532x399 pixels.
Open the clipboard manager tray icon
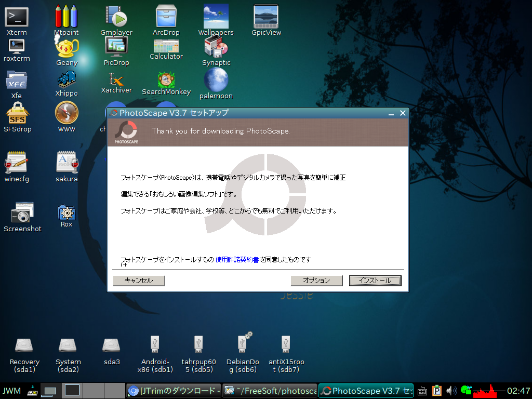click(437, 391)
